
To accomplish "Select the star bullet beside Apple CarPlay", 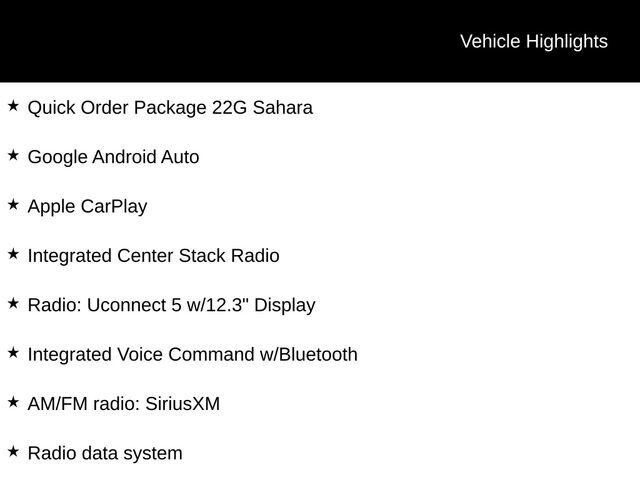I will point(13,205).
